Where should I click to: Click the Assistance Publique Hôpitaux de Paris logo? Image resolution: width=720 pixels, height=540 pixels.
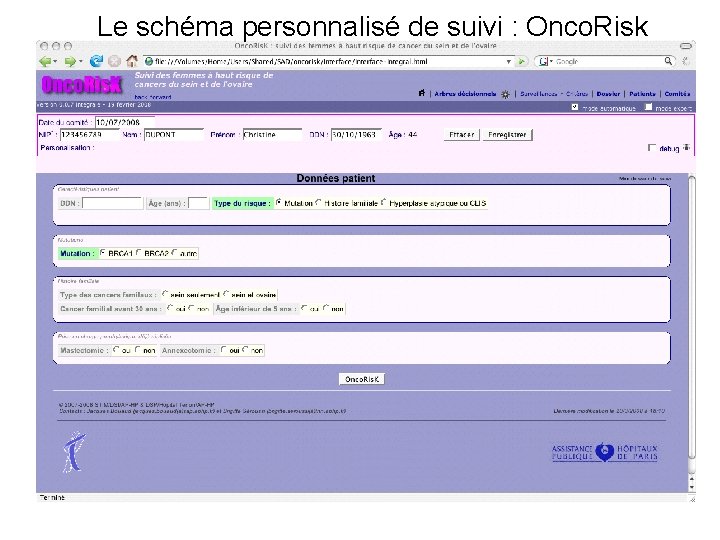pos(604,452)
